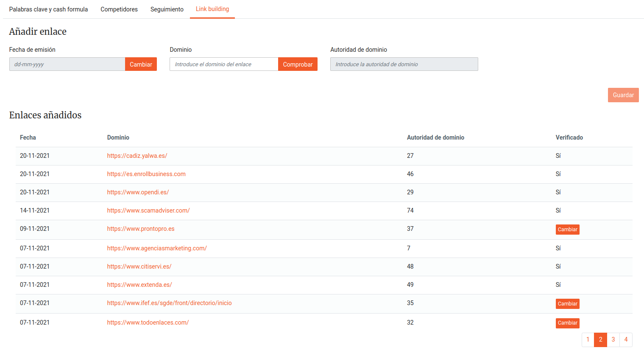
Task: Visit the scamadviser.com domain link
Action: [148, 210]
